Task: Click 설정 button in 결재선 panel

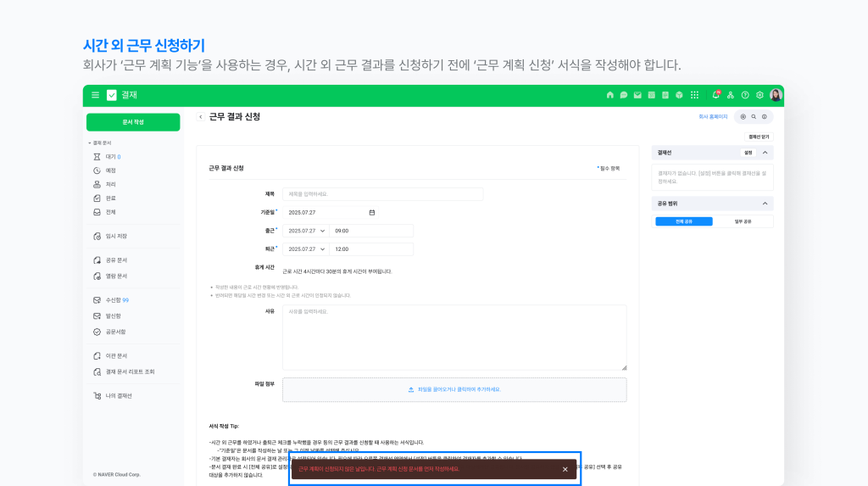Action: (748, 153)
